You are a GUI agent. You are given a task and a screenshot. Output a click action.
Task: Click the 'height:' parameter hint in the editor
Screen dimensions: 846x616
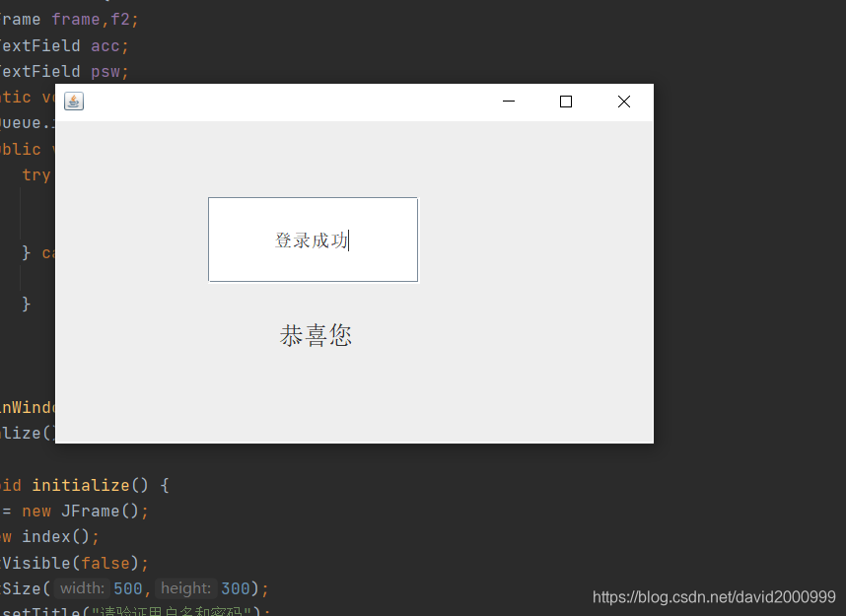[x=185, y=588]
